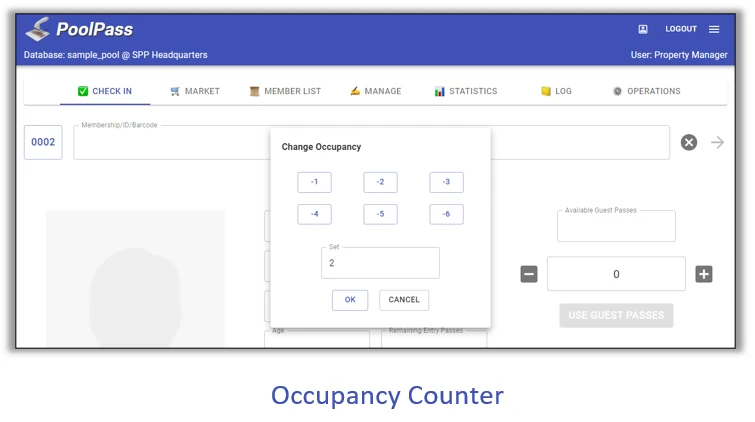This screenshot has height=422, width=755.
Task: Open the hamburger menu icon
Action: 714,29
